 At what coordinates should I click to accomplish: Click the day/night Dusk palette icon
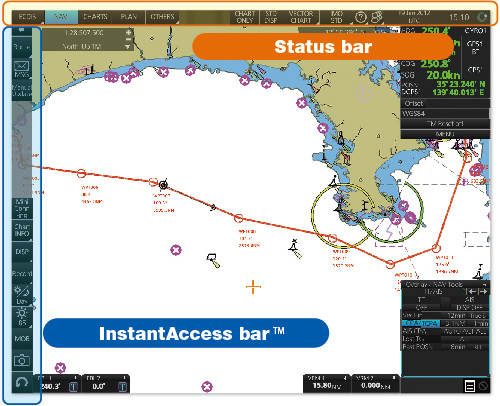[x=22, y=295]
